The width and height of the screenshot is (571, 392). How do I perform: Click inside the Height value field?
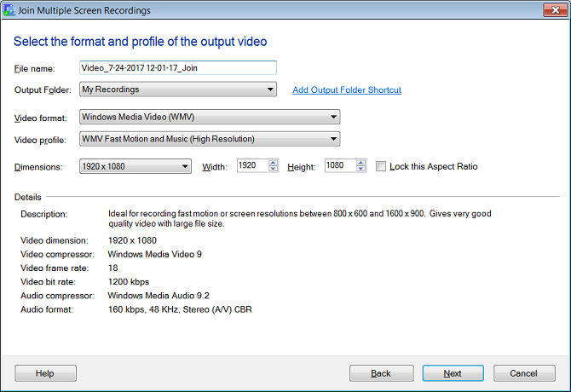(339, 166)
